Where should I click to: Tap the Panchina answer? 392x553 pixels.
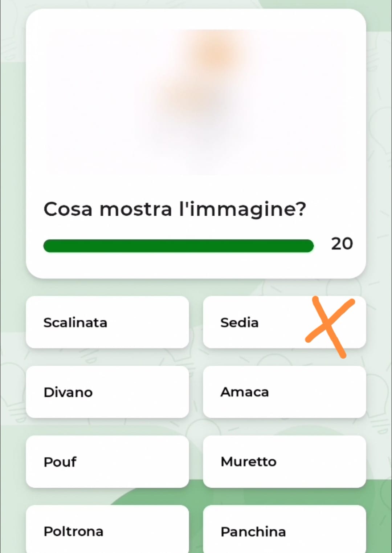tap(284, 531)
